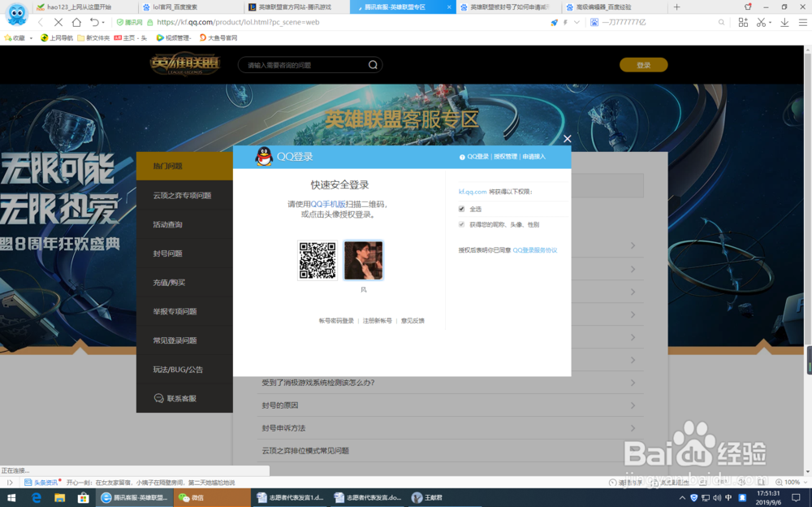Click the 意见反馈 link

pos(412,321)
